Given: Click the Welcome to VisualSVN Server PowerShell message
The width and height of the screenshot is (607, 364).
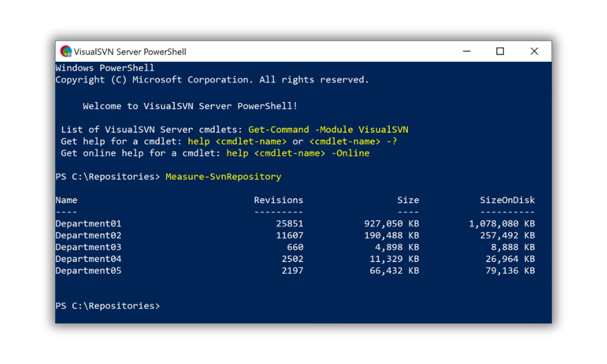Looking at the screenshot, I should click(x=189, y=106).
